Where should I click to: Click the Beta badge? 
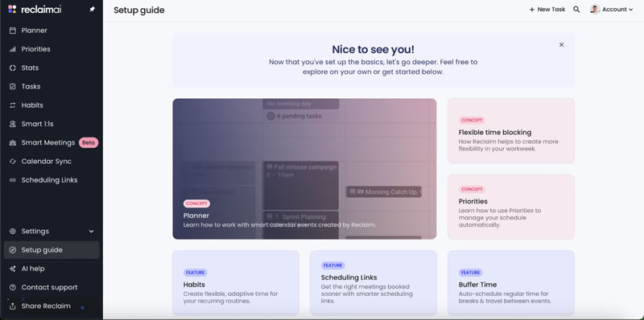[89, 143]
